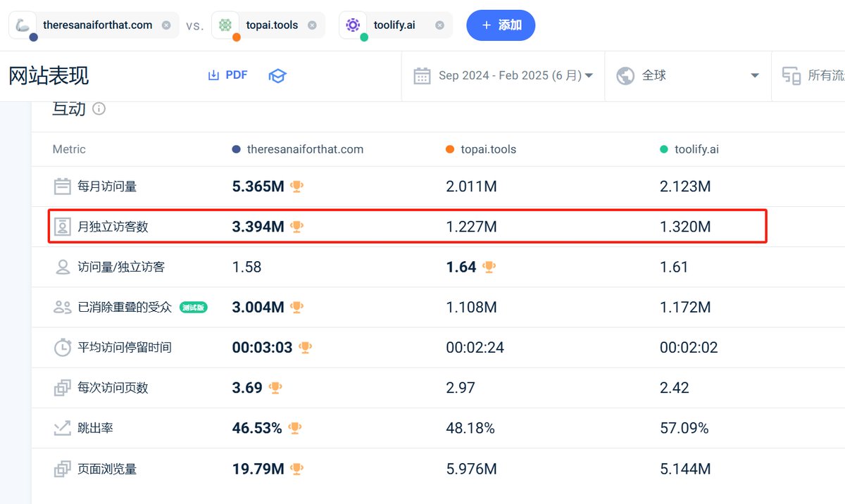This screenshot has height=504, width=845.
Task: Click the blue 添加 button
Action: (x=501, y=25)
